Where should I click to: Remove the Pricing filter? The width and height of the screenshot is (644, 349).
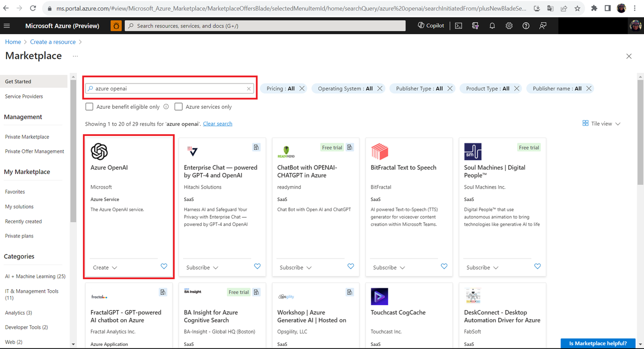pyautogui.click(x=302, y=89)
